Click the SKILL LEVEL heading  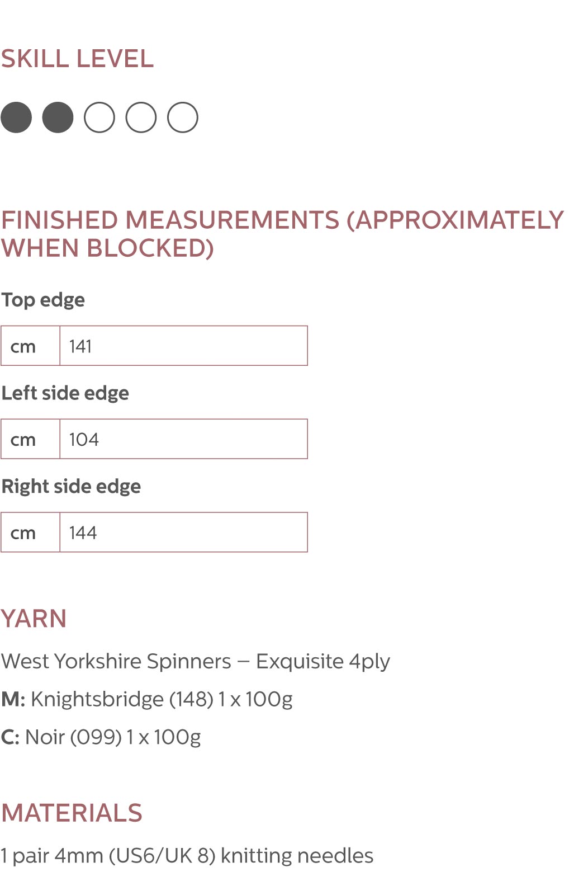[x=77, y=59]
